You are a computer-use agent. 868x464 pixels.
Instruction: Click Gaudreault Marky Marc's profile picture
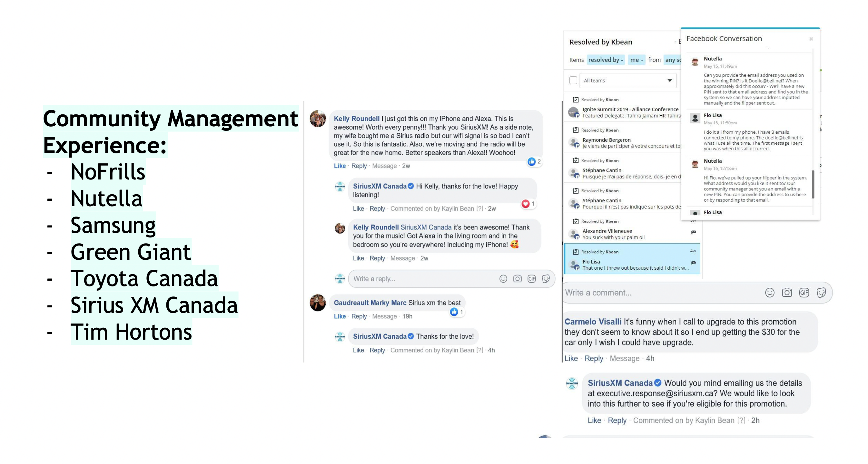click(x=317, y=303)
